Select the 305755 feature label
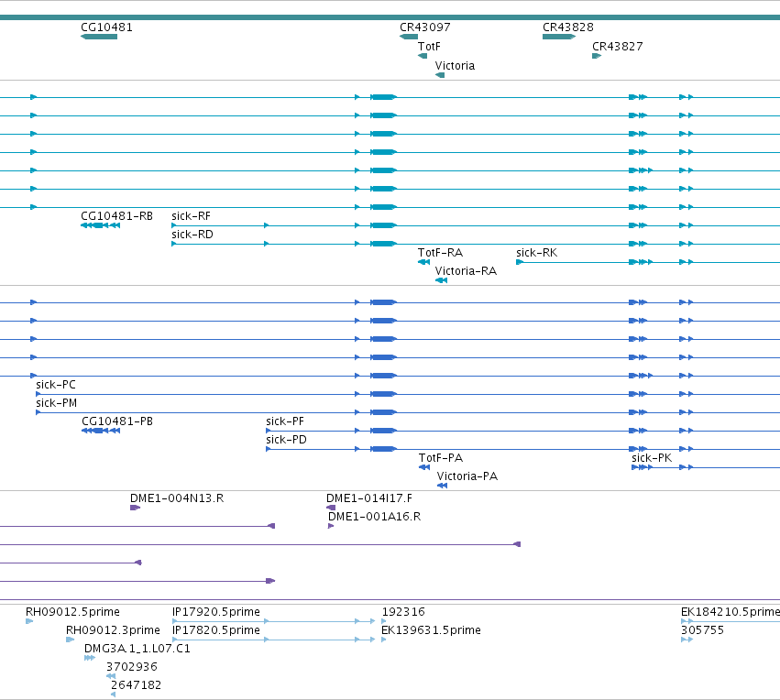The image size is (780, 700). pyautogui.click(x=702, y=630)
